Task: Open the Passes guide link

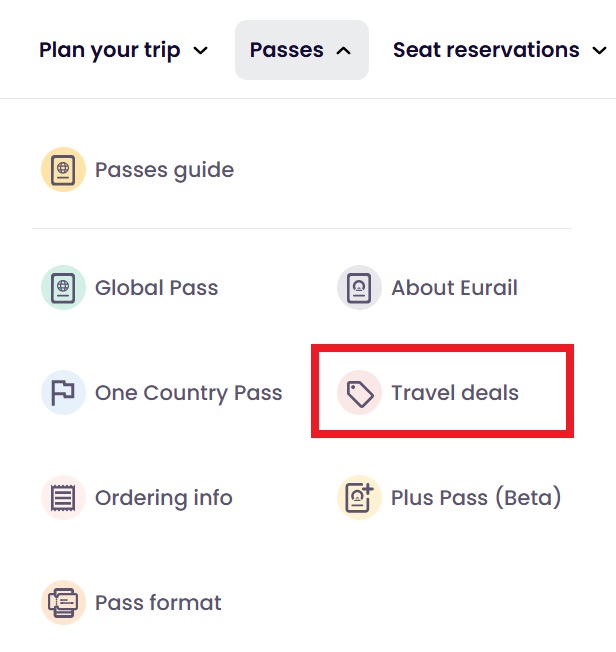Action: point(164,170)
